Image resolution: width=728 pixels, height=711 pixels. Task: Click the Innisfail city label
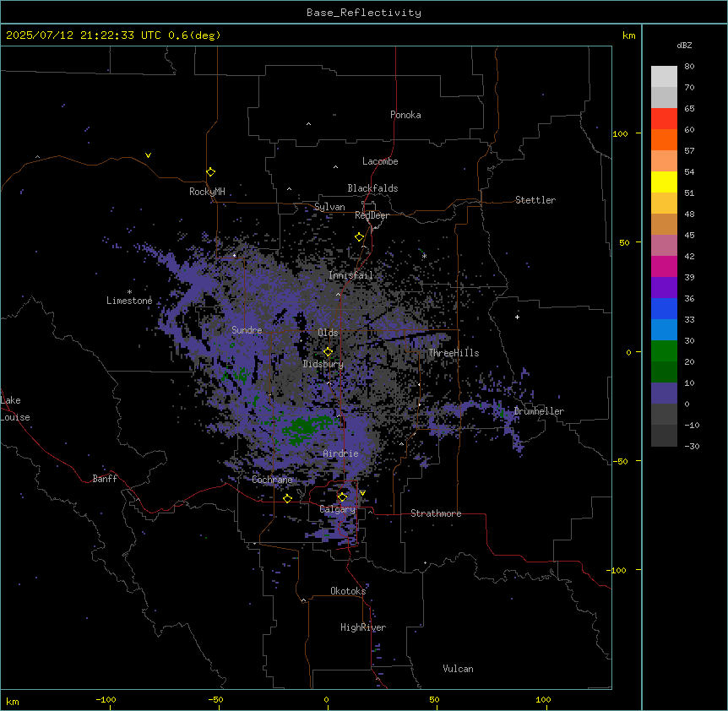coord(350,275)
